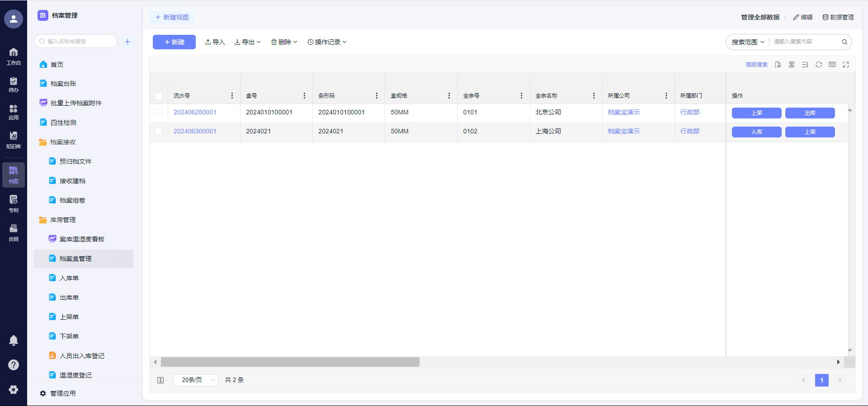Screen dimensions: 868x406
Task: Click 出库 button for the first row
Action: (x=810, y=113)
